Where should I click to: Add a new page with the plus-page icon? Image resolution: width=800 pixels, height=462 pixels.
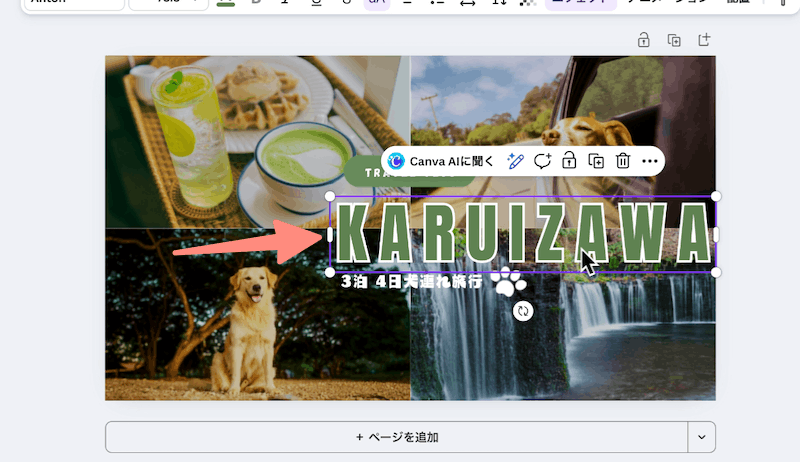pyautogui.click(x=704, y=40)
